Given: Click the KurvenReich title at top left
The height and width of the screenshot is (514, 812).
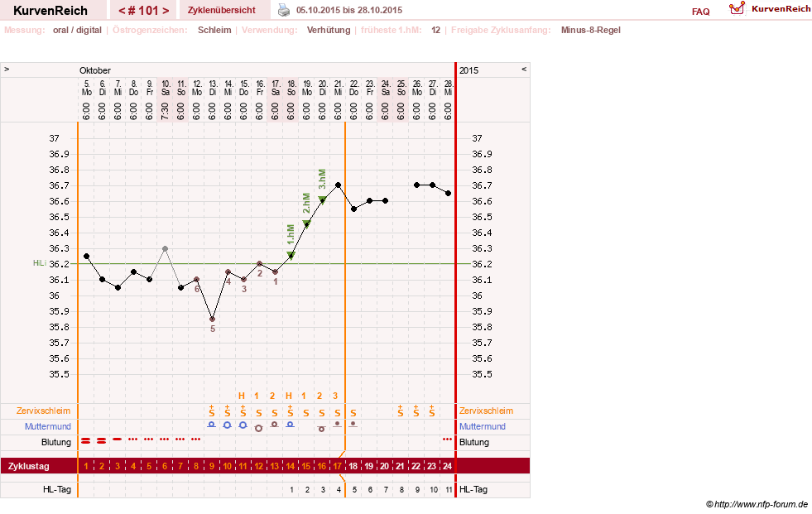Looking at the screenshot, I should (50, 11).
